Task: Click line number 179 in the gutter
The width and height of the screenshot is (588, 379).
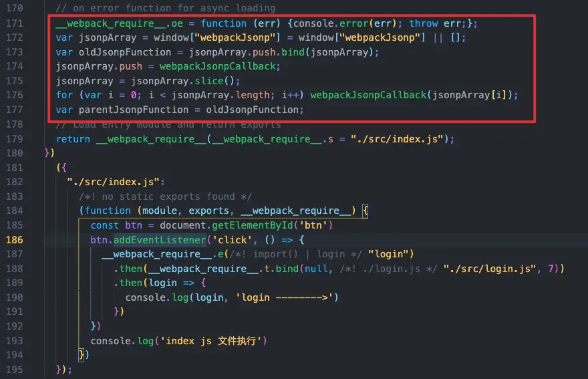Action: point(15,139)
